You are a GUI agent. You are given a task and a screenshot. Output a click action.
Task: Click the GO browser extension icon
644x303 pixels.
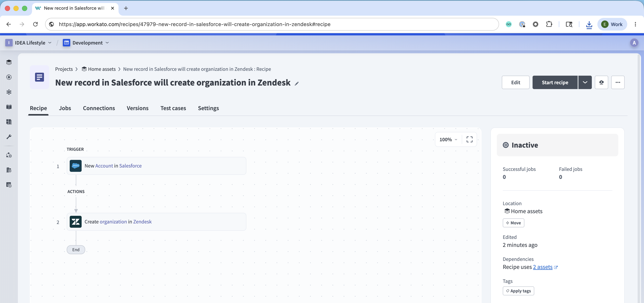click(509, 24)
